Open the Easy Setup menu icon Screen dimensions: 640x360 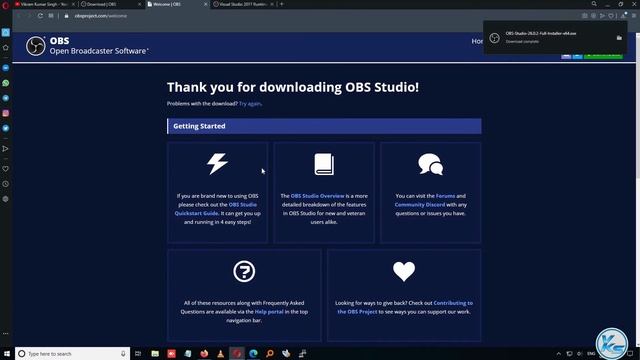(634, 16)
